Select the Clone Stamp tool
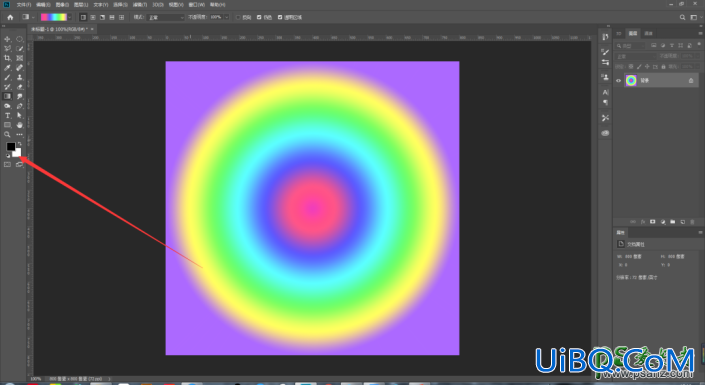This screenshot has width=705, height=385. click(x=20, y=77)
